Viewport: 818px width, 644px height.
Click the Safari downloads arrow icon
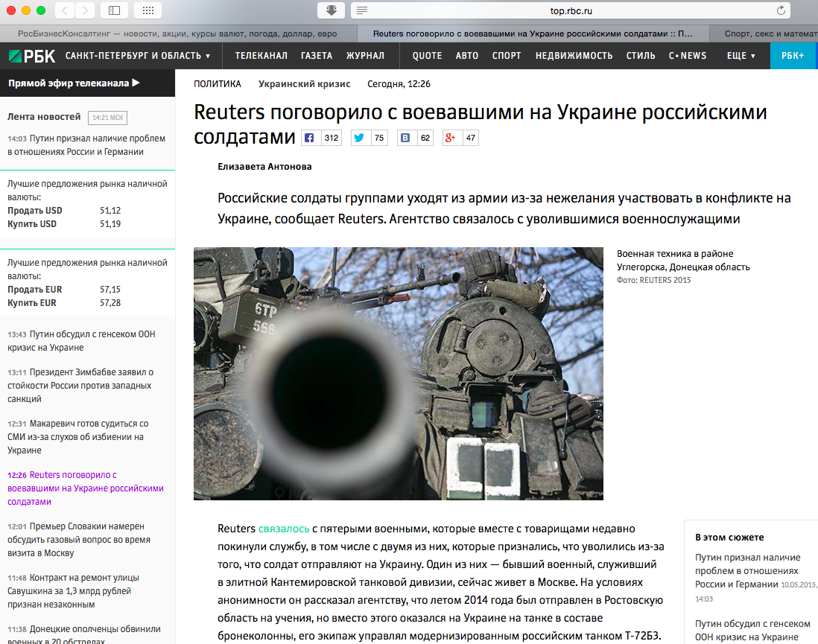[331, 10]
